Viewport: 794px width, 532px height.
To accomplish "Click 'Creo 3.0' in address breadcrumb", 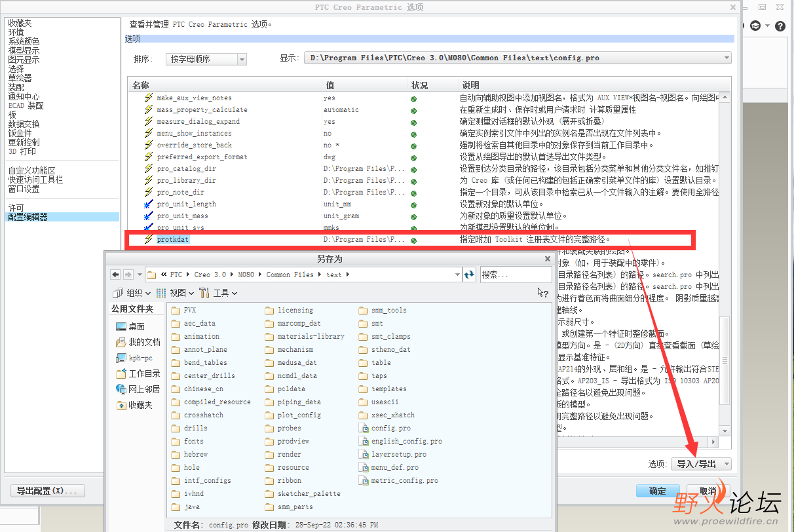I will click(x=210, y=275).
